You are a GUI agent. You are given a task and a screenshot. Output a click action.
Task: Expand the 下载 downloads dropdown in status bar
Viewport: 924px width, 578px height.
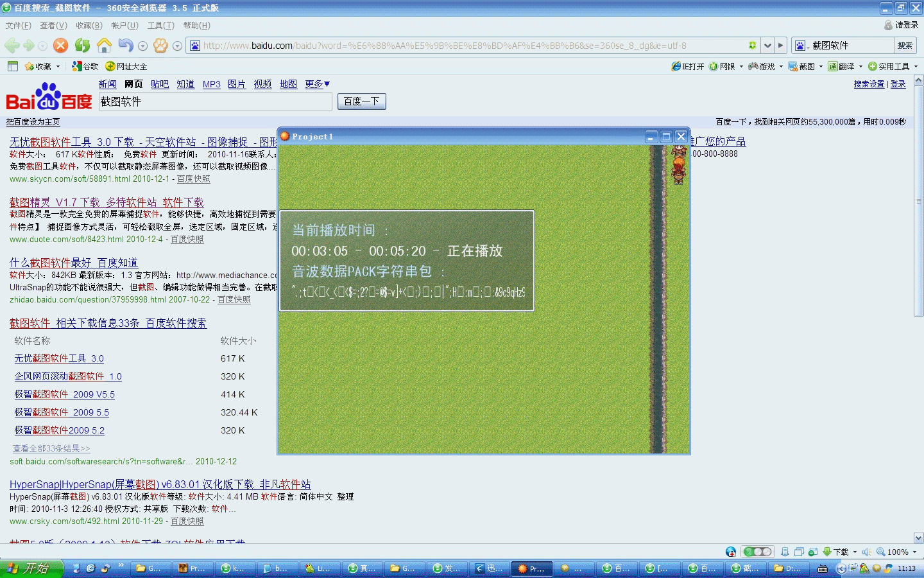tap(855, 552)
